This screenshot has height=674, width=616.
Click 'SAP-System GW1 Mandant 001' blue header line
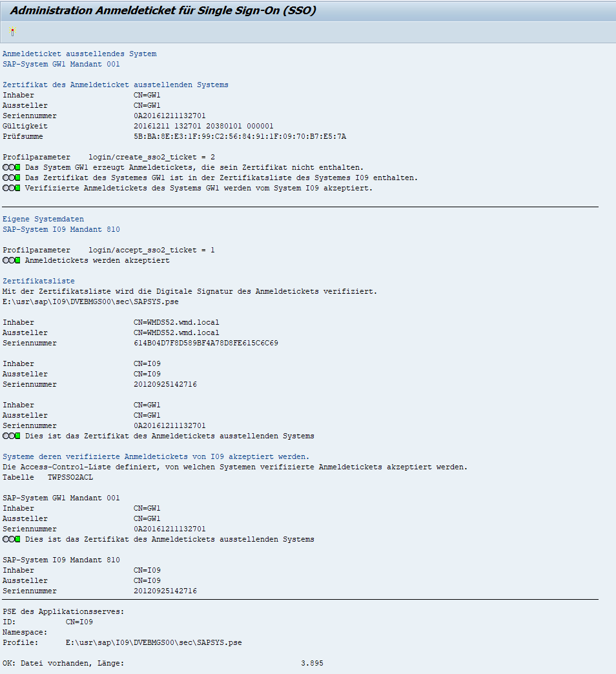(x=61, y=65)
